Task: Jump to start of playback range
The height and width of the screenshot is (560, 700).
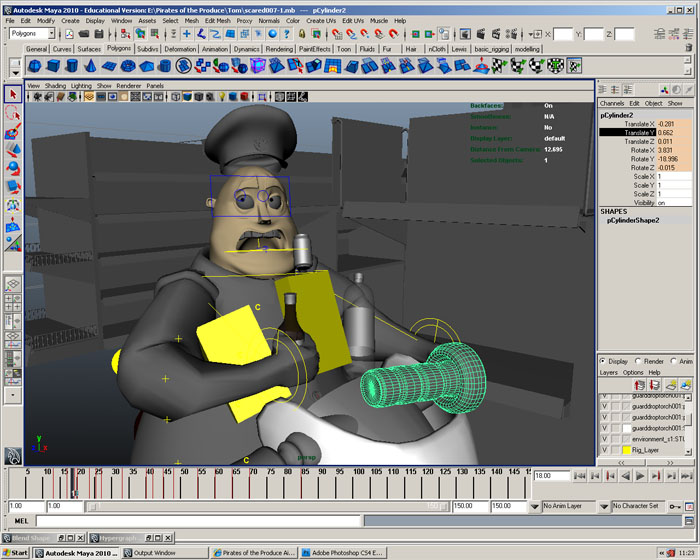Action: pyautogui.click(x=579, y=476)
